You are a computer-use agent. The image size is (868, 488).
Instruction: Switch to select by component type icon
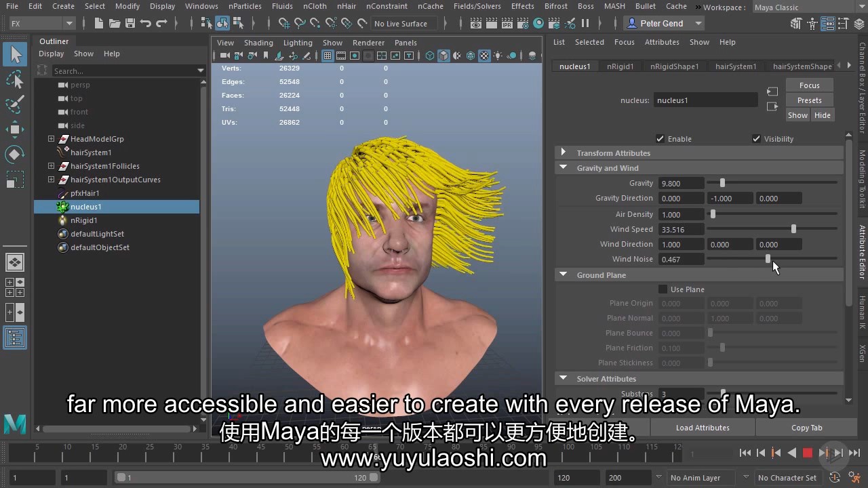238,23
